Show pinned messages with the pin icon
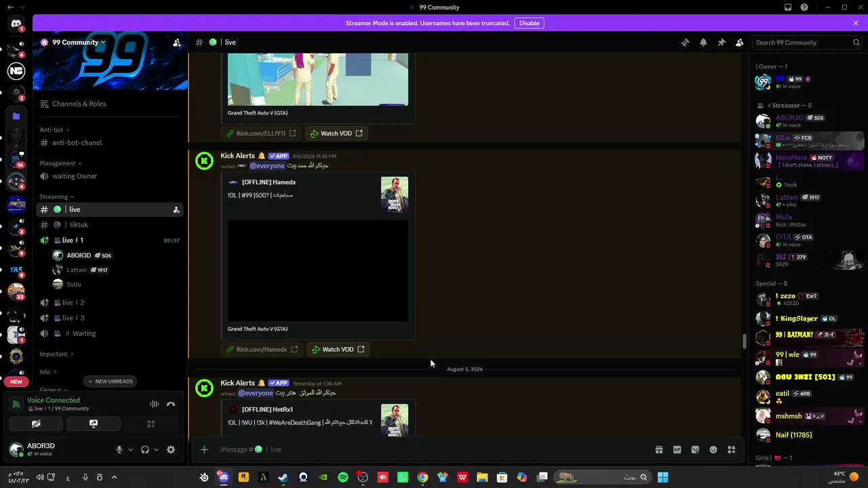 point(722,42)
